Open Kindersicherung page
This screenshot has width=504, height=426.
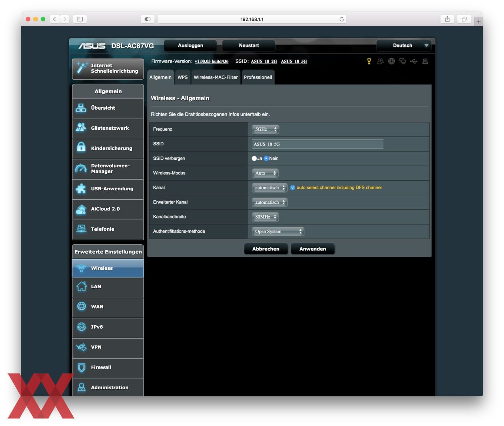tap(108, 149)
